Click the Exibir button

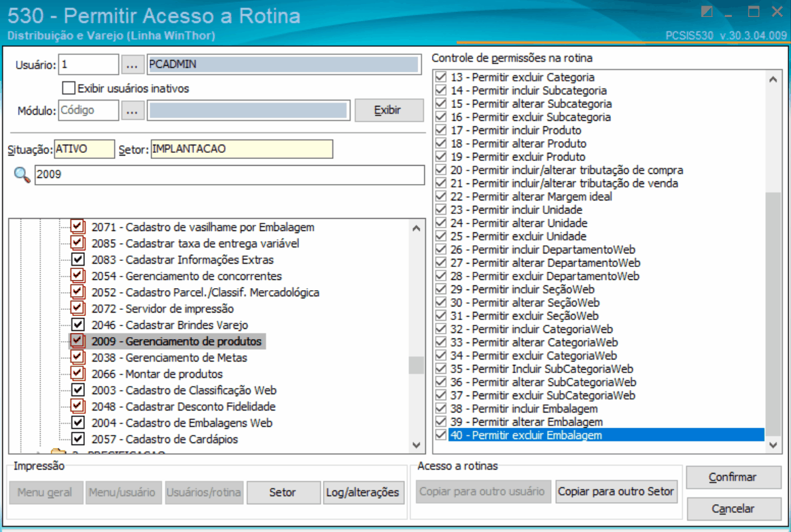389,111
